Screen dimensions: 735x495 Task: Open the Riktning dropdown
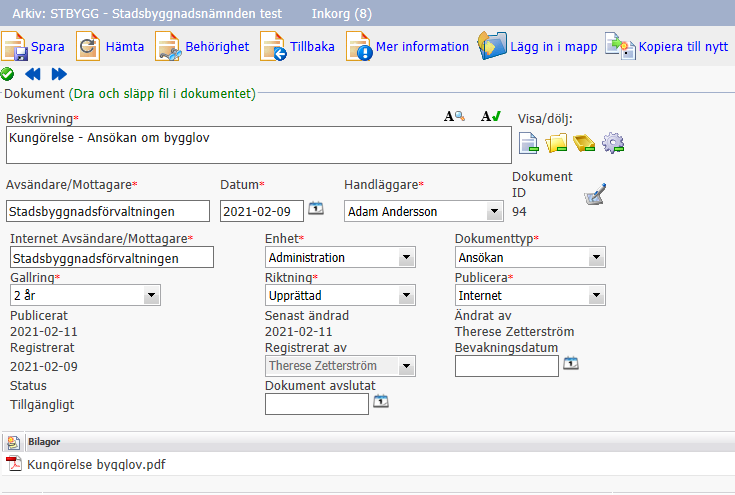[x=406, y=295]
